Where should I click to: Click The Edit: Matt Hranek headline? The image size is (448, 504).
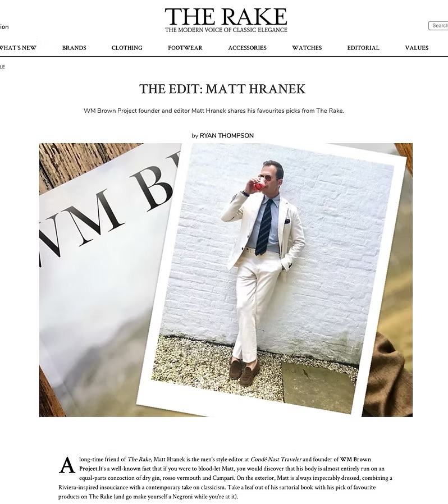[222, 89]
